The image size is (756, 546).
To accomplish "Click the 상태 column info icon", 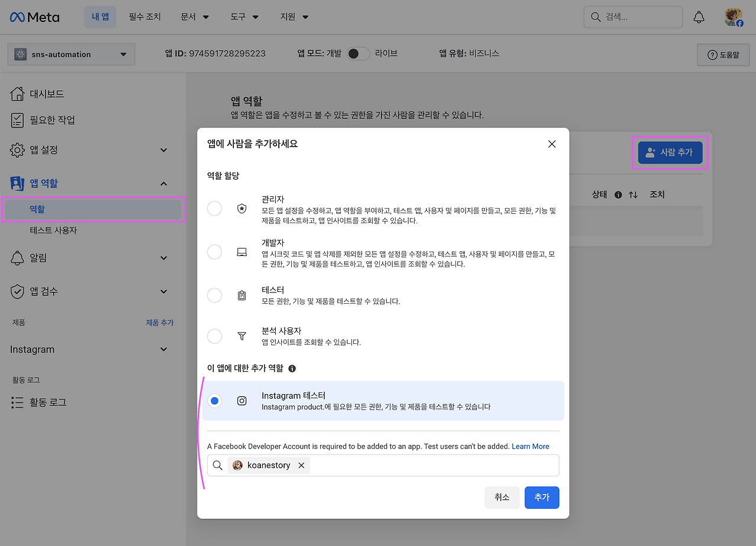I will 618,194.
